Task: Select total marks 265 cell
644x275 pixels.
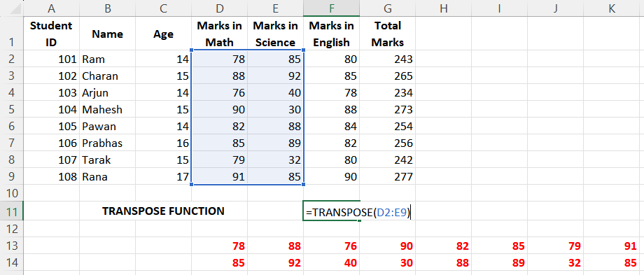Action: tap(387, 76)
